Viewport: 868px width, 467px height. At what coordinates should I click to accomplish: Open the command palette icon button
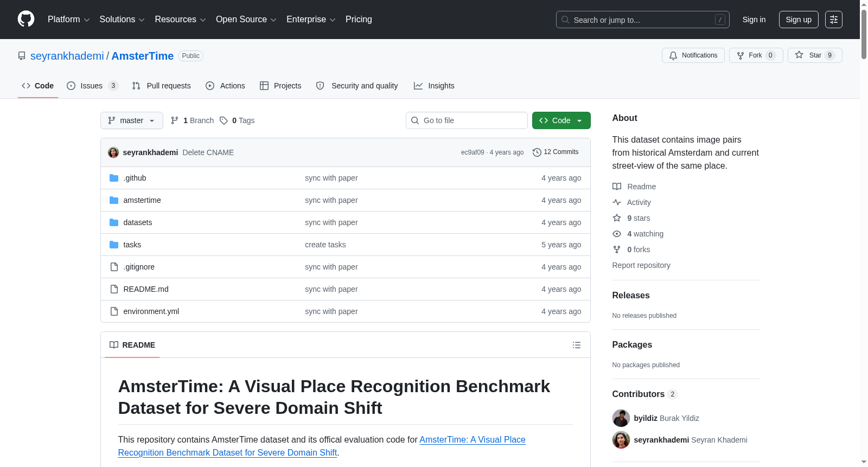coord(834,20)
